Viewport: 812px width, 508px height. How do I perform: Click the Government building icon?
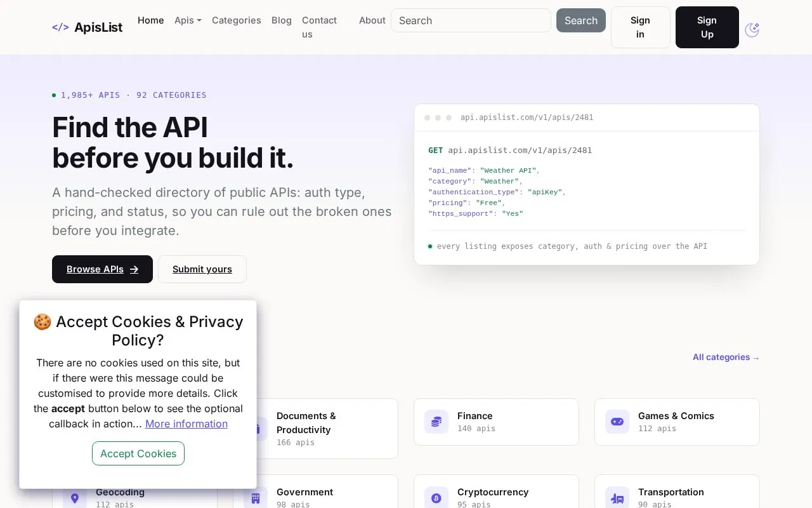[x=256, y=498]
